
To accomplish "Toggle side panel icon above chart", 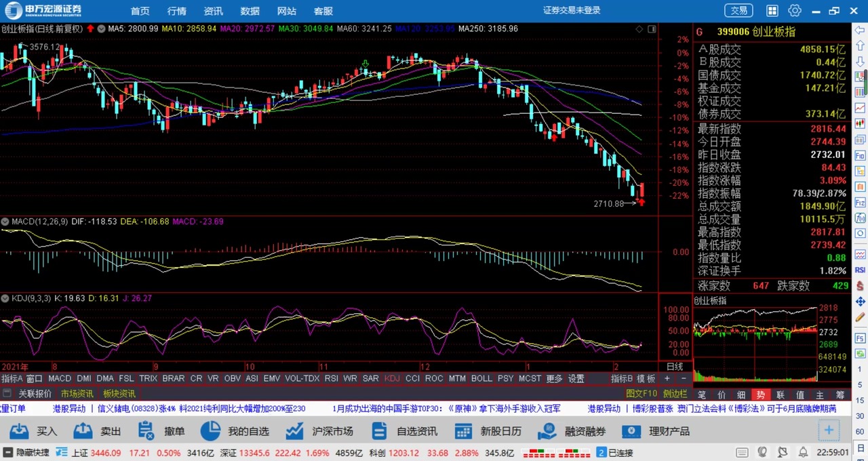I will point(652,29).
